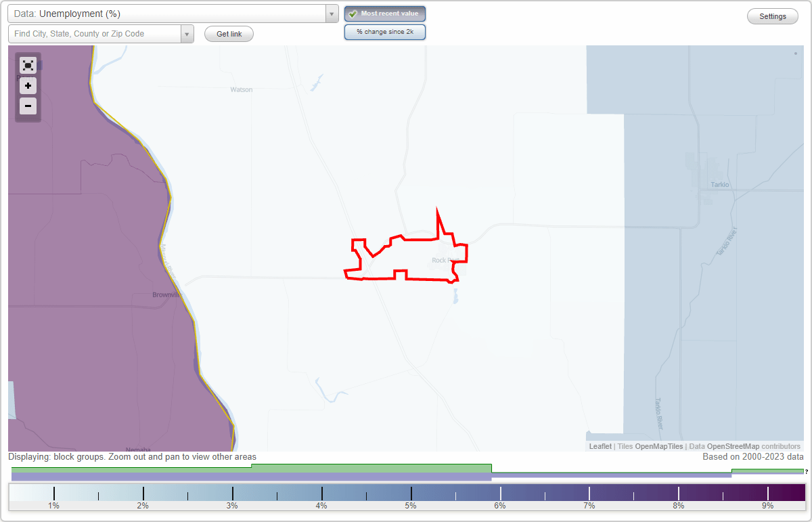Click the 1% mark on legend
The image size is (812, 522).
point(53,505)
